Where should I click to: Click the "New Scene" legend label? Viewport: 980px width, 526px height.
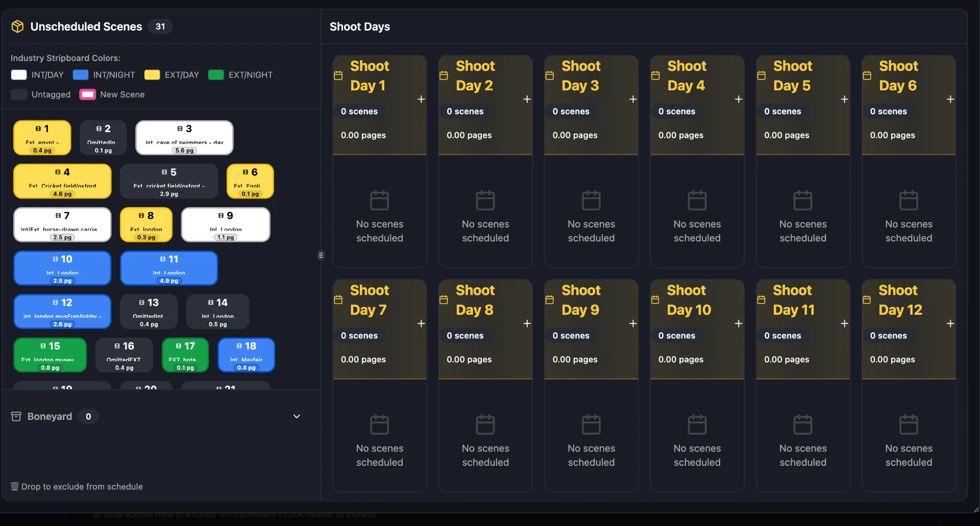(x=122, y=94)
